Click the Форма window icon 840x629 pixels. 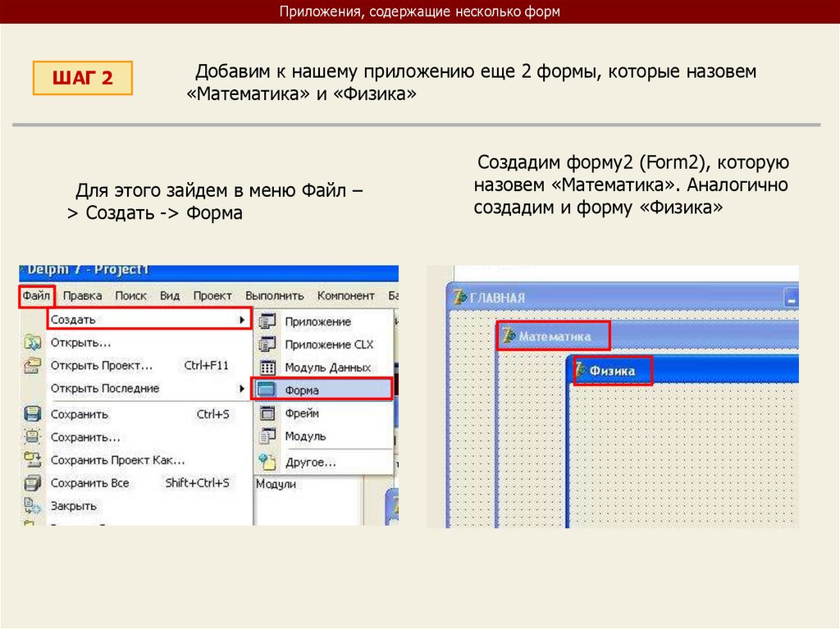267,390
